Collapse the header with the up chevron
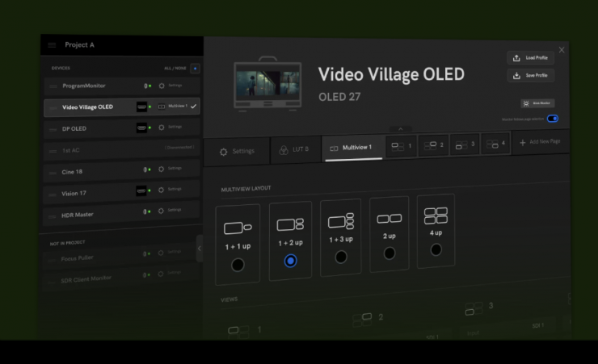Screen dimensions: 598x364 (x=397, y=129)
